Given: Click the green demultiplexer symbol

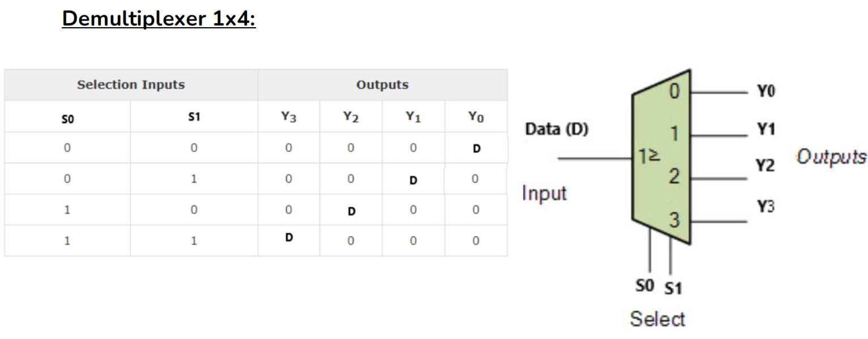Looking at the screenshot, I should 662,157.
